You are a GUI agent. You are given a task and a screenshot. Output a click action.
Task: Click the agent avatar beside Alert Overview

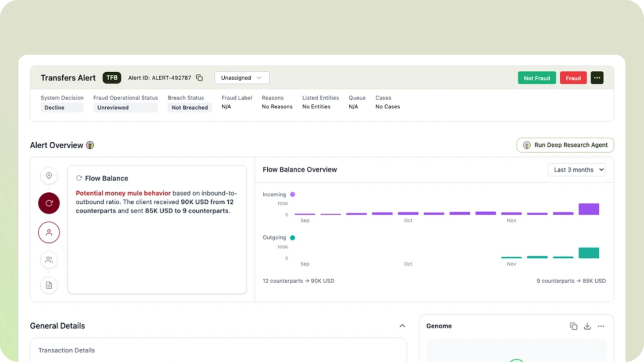(90, 145)
